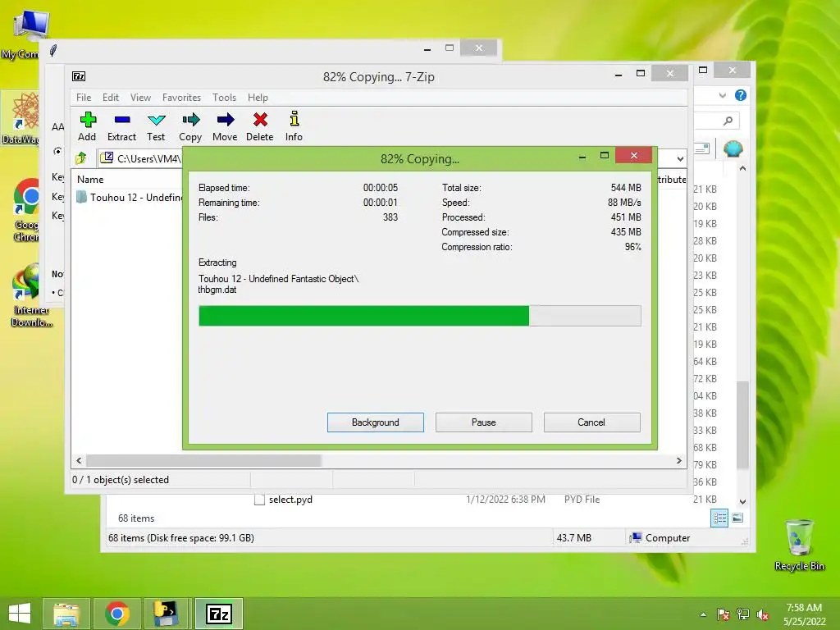Image resolution: width=840 pixels, height=630 pixels.
Task: Open File Explorer from the taskbar
Action: click(x=66, y=614)
